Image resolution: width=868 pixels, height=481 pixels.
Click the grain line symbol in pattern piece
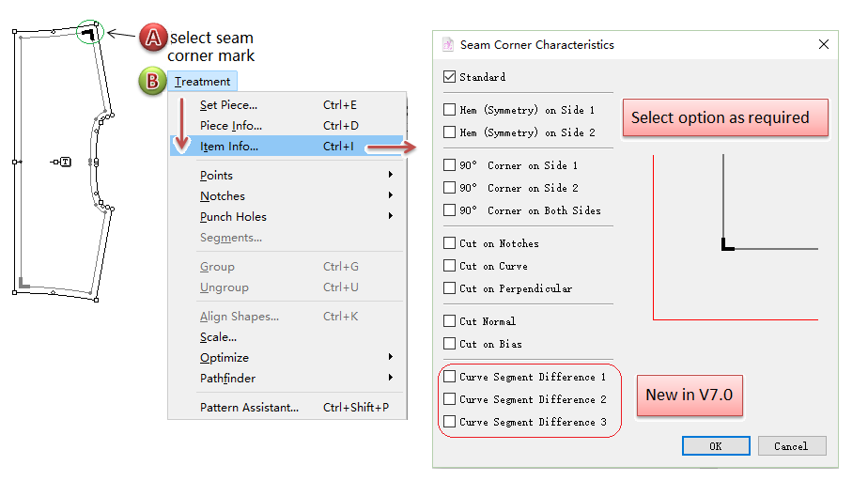pos(63,163)
